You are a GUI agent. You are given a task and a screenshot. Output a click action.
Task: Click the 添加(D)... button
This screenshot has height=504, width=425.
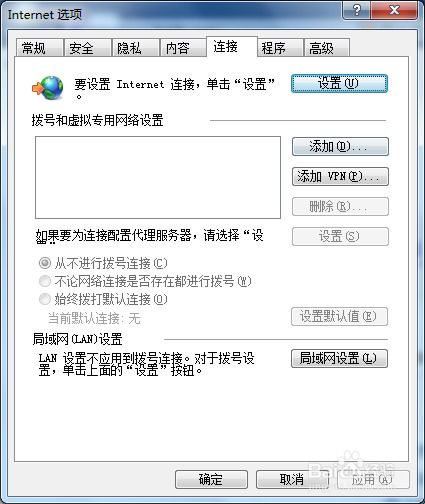(340, 147)
